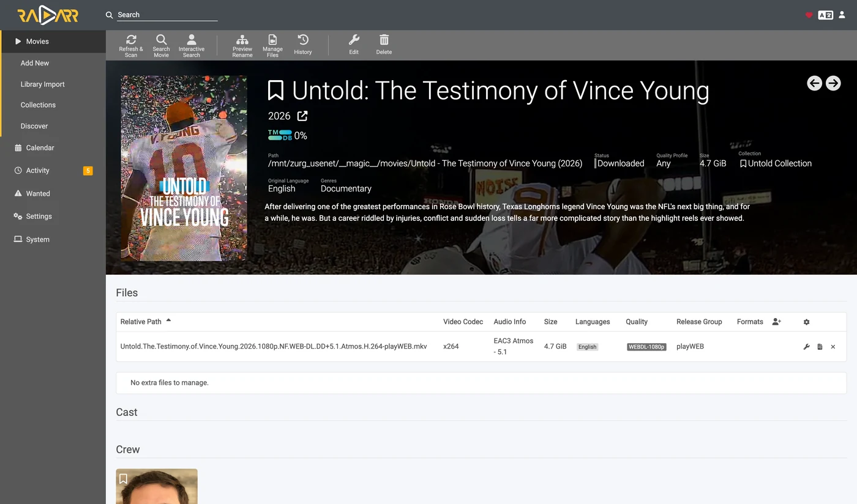Viewport: 857px width, 504px height.
Task: Open Preview Rename tool
Action: coord(242,45)
